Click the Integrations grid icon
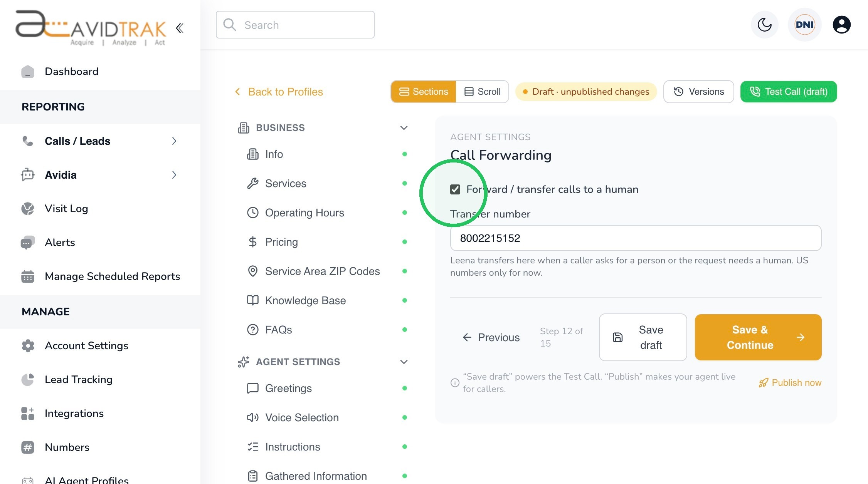 click(x=28, y=414)
